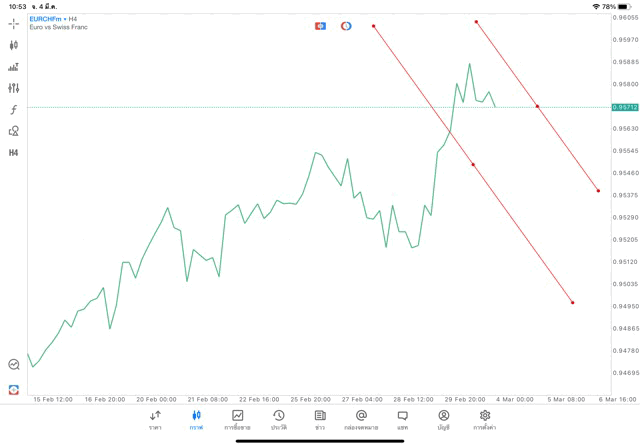The width and height of the screenshot is (640, 447).
Task: Tap the red-blue one-click trading icon
Action: point(320,25)
